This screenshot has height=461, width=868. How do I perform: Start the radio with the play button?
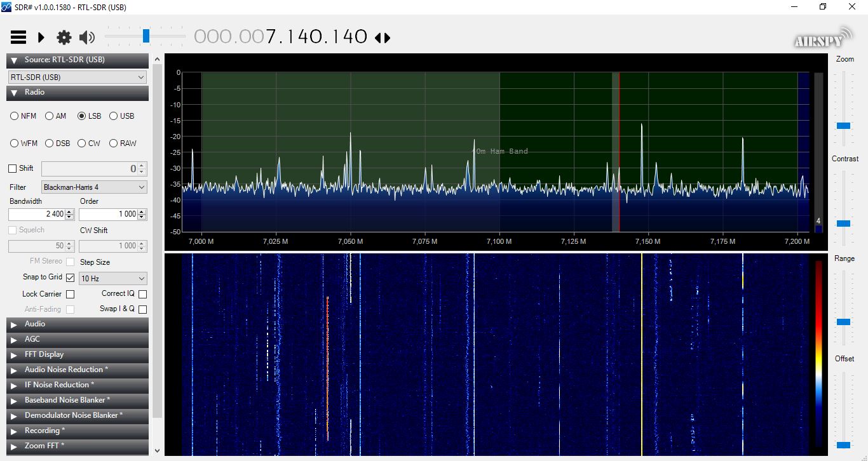click(41, 37)
